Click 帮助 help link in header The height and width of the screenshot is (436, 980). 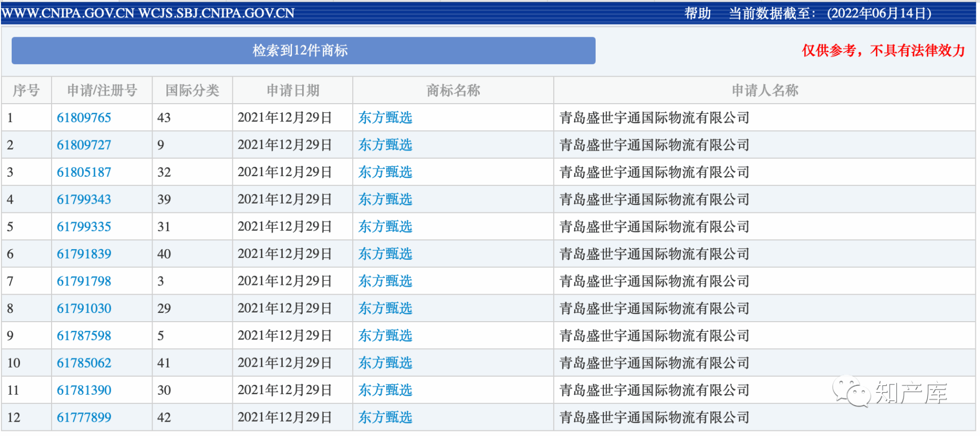pyautogui.click(x=697, y=13)
